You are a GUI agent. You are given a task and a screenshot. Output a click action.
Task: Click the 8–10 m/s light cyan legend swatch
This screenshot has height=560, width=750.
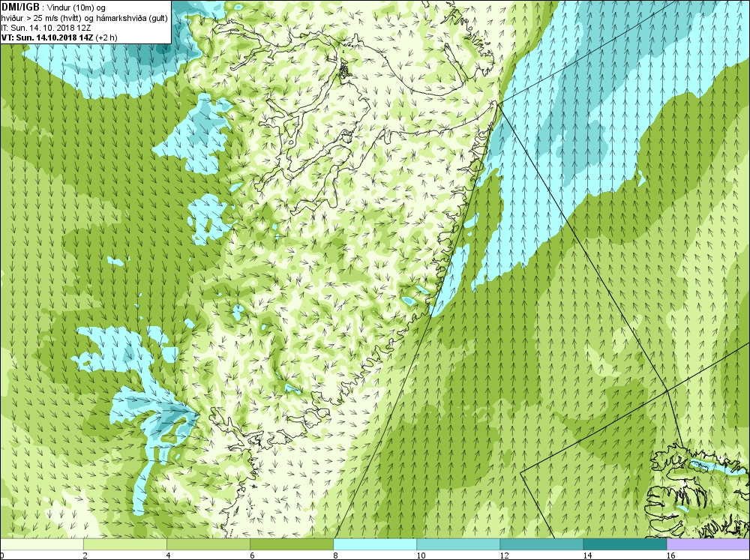click(x=374, y=544)
